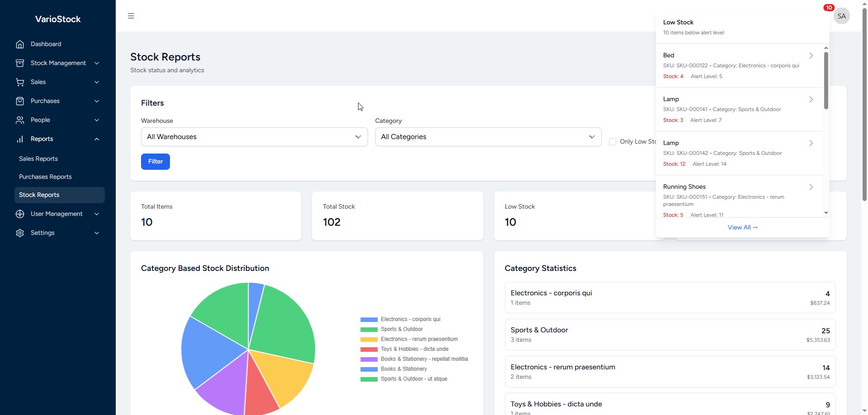Collapse the Reports menu chevron
Screen dimensions: 868x415
tap(97, 139)
